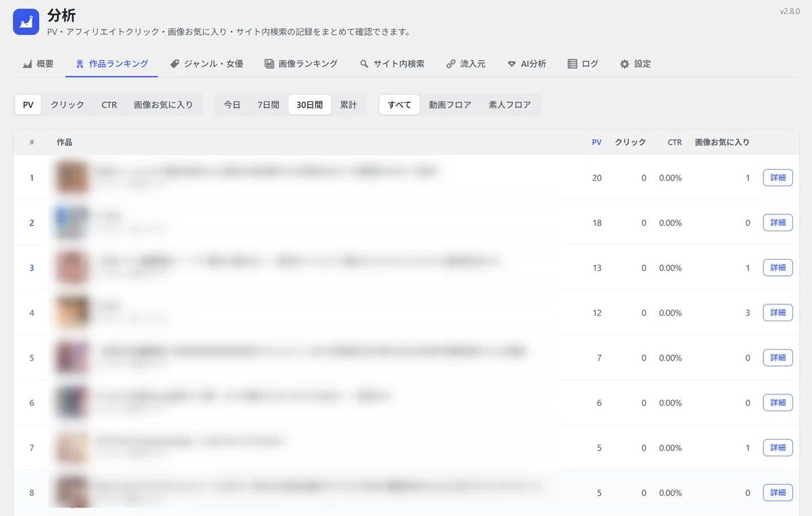Click the 分析 page title

(x=62, y=16)
